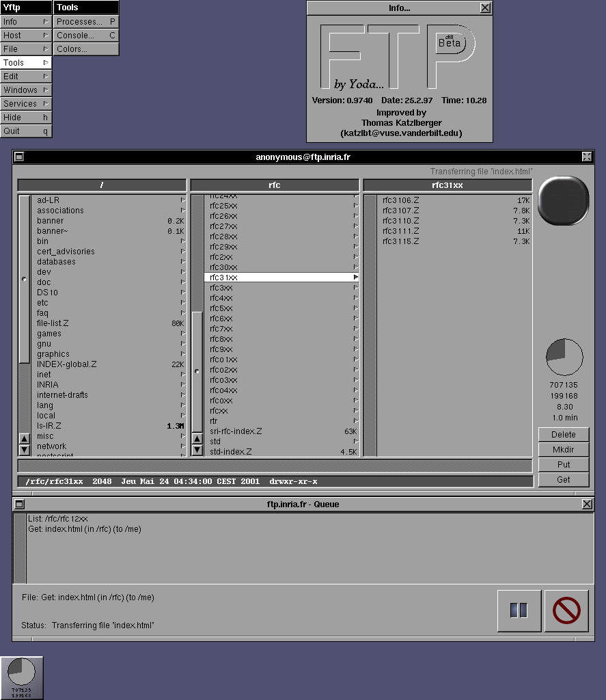Choose Console... in the Tools submenu
The height and width of the screenshot is (700, 606).
coord(86,36)
